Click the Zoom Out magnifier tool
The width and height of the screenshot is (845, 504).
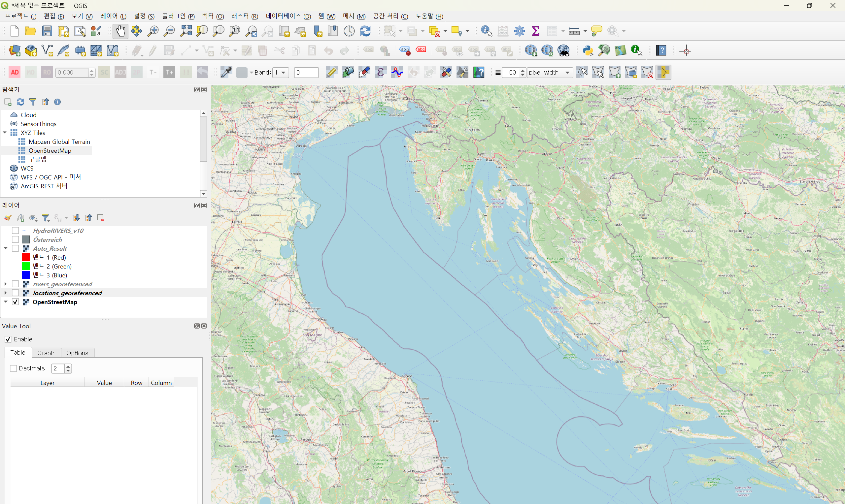click(x=169, y=31)
